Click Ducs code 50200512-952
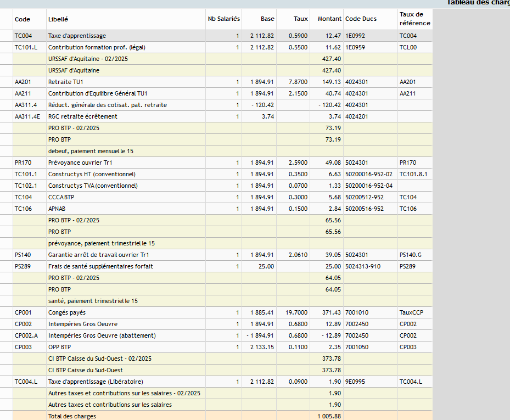 [x=365, y=198]
